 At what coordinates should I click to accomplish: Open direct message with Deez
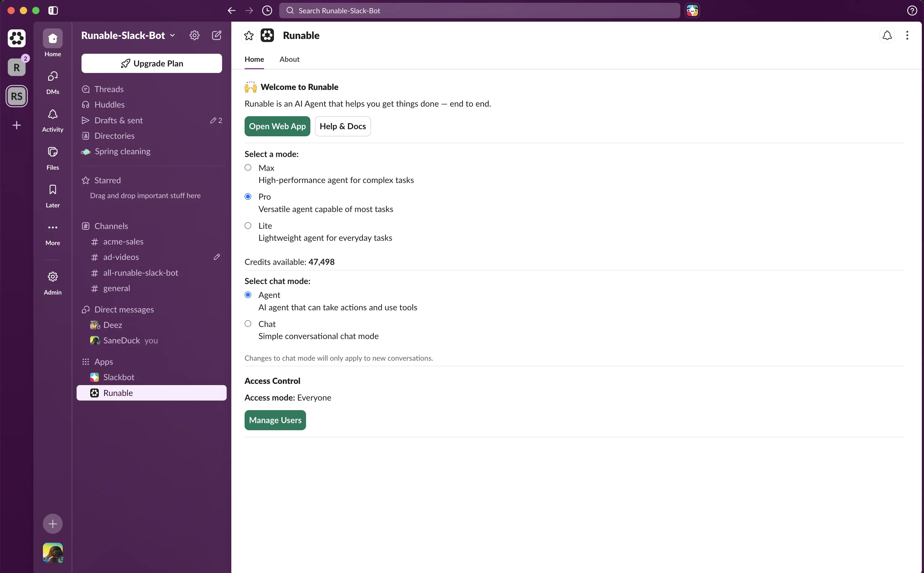tap(151, 325)
